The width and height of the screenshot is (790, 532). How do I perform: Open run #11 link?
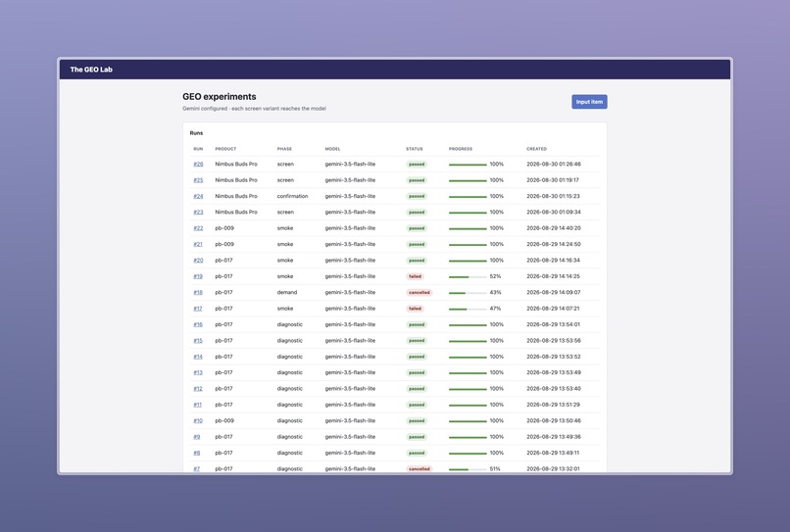click(x=198, y=405)
